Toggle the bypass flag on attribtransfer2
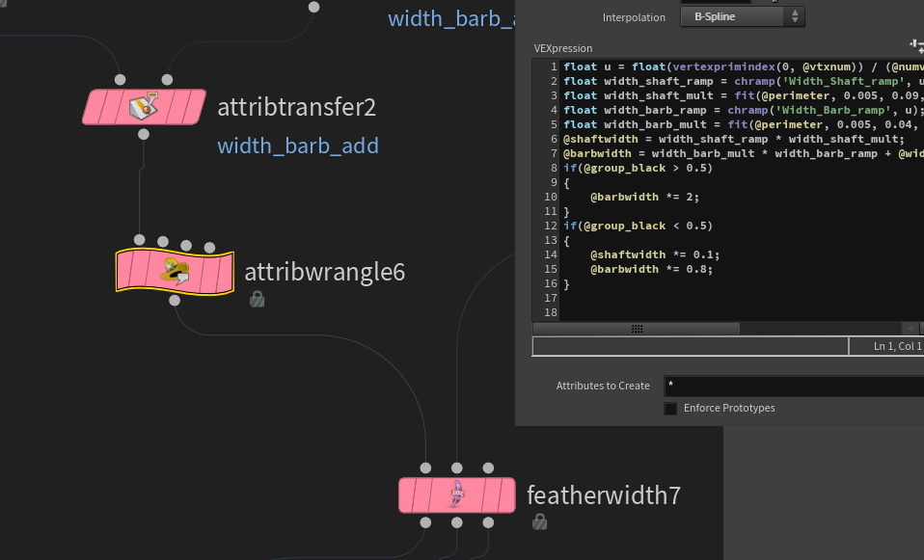 [95, 107]
